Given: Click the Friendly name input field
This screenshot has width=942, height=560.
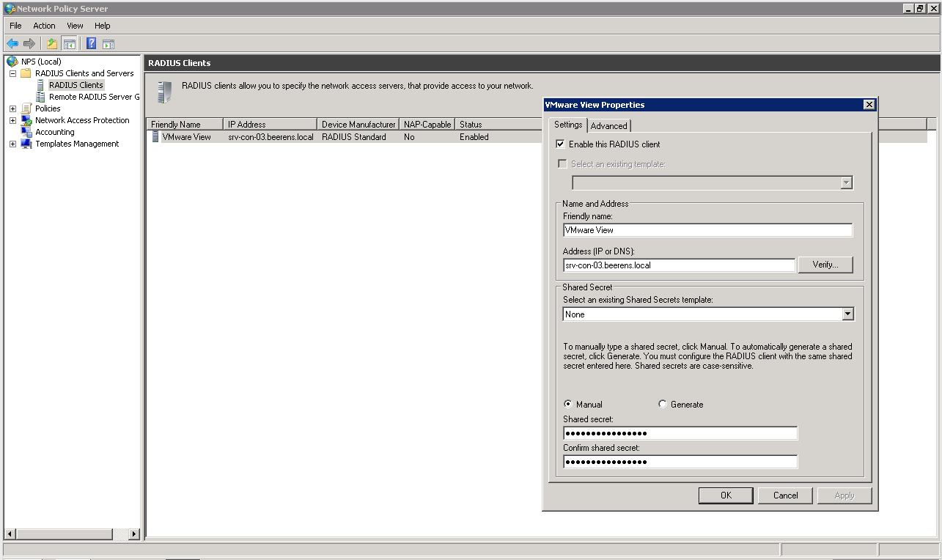Looking at the screenshot, I should click(707, 230).
